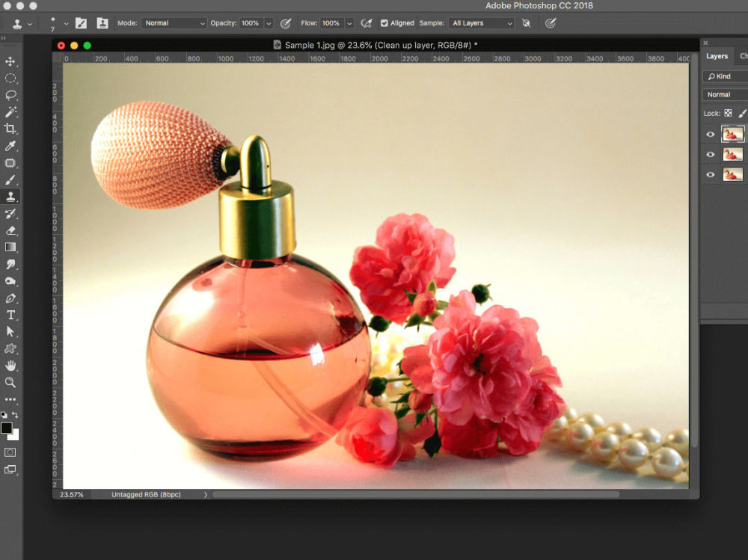Select the Zoom tool
Screen dimensions: 748x560
[10, 382]
